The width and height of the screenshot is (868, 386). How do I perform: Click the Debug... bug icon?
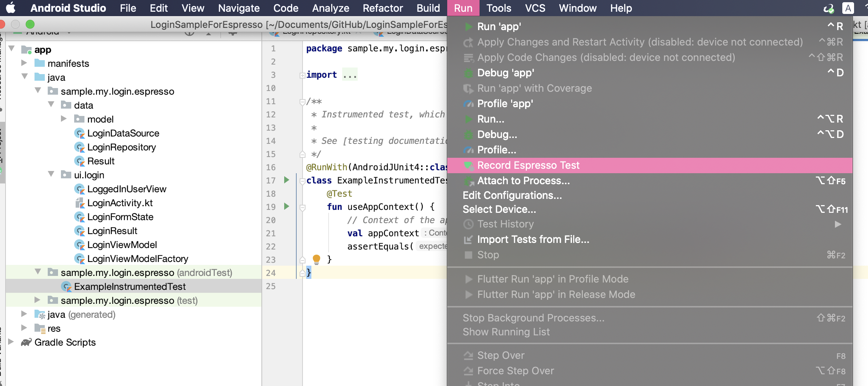pos(469,135)
